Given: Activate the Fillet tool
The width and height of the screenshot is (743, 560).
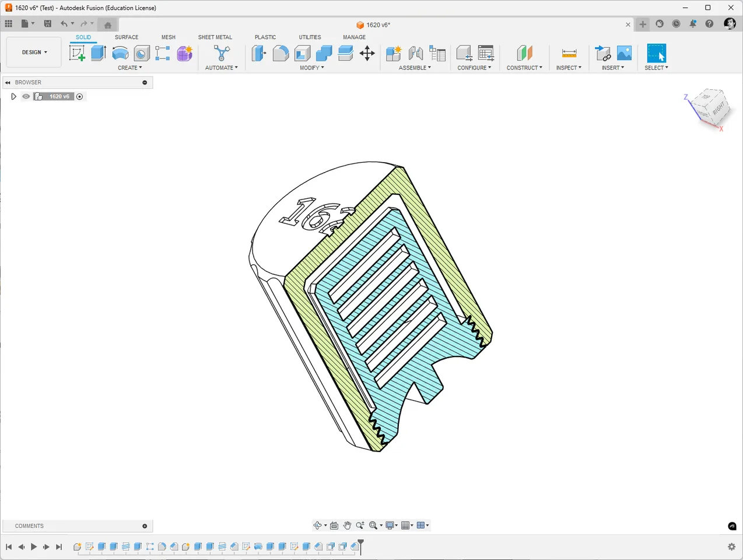Looking at the screenshot, I should tap(281, 53).
